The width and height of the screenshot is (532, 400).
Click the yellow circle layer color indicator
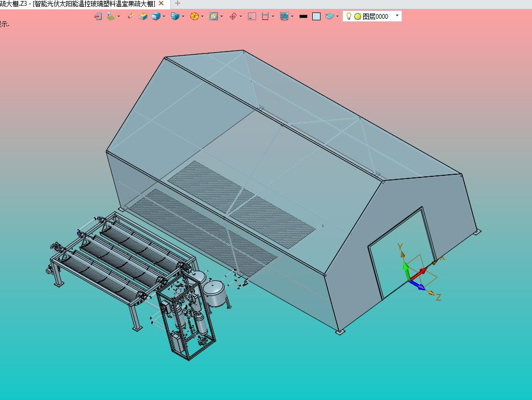pyautogui.click(x=357, y=16)
